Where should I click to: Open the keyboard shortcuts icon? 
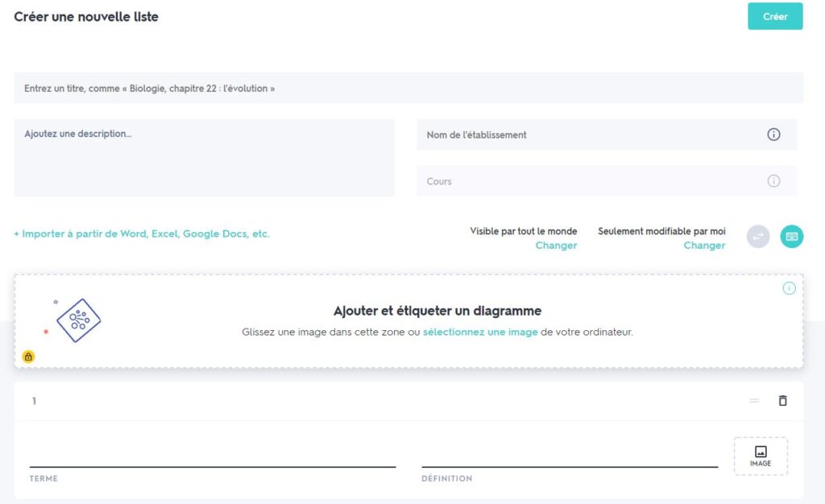point(790,236)
